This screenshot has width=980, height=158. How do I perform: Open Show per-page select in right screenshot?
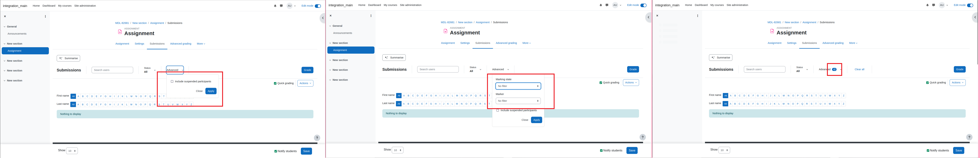pyautogui.click(x=724, y=150)
